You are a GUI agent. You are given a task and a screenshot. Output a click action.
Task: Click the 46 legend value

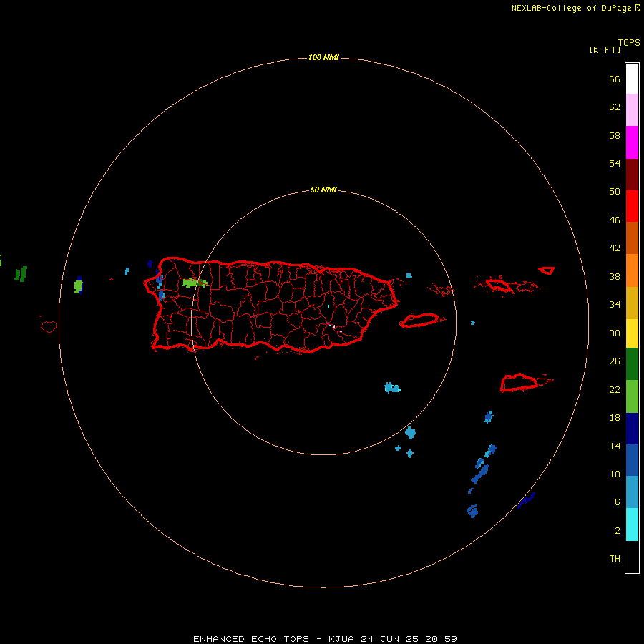tap(615, 220)
